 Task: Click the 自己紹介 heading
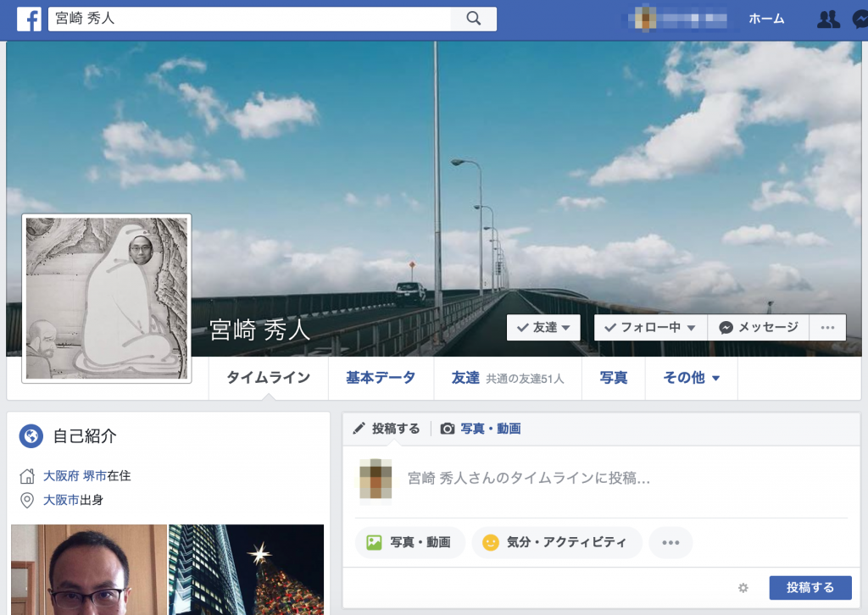(85, 435)
